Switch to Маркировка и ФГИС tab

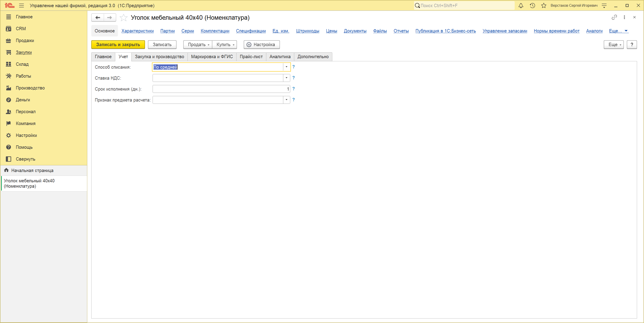pyautogui.click(x=212, y=57)
